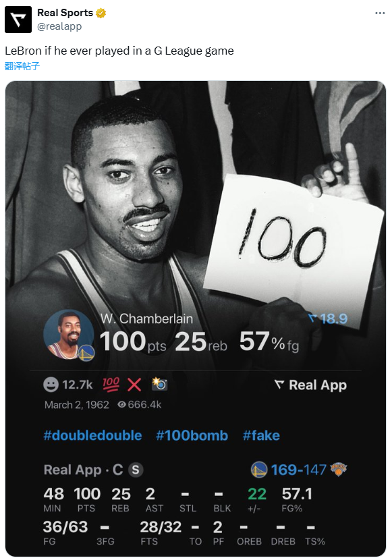Click the camera flash emoji icon

(x=159, y=384)
